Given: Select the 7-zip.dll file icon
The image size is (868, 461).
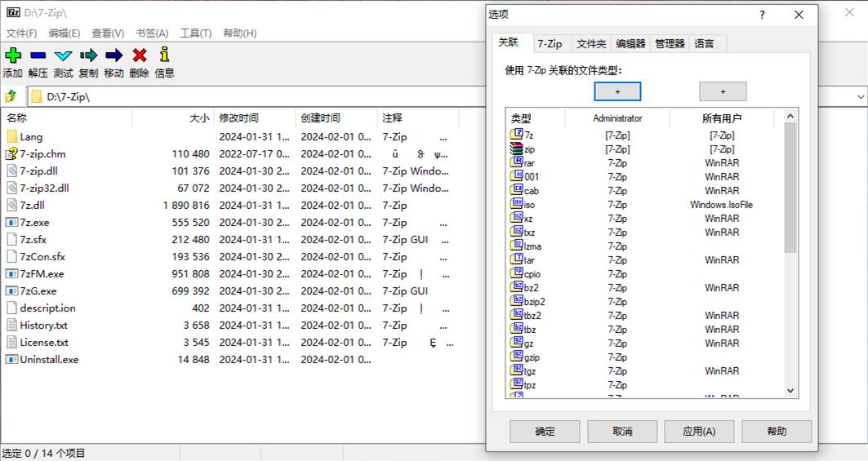Looking at the screenshot, I should 11,171.
